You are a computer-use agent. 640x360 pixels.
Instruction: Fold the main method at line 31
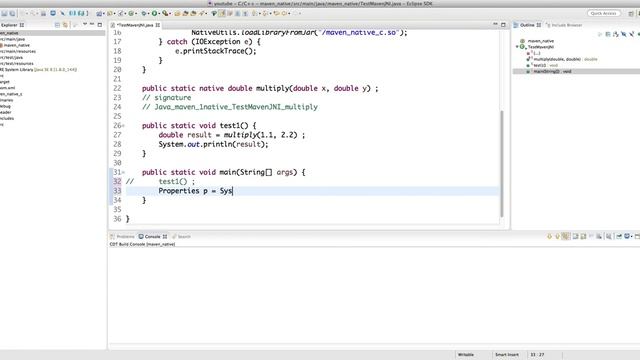[123, 172]
